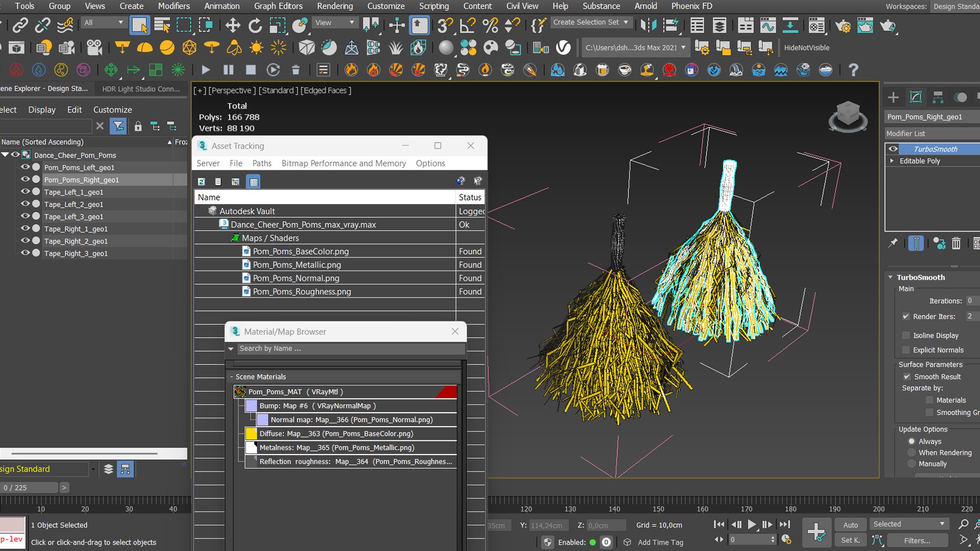The height and width of the screenshot is (551, 980).
Task: Open the Modify panel tab icon
Action: pos(916,97)
